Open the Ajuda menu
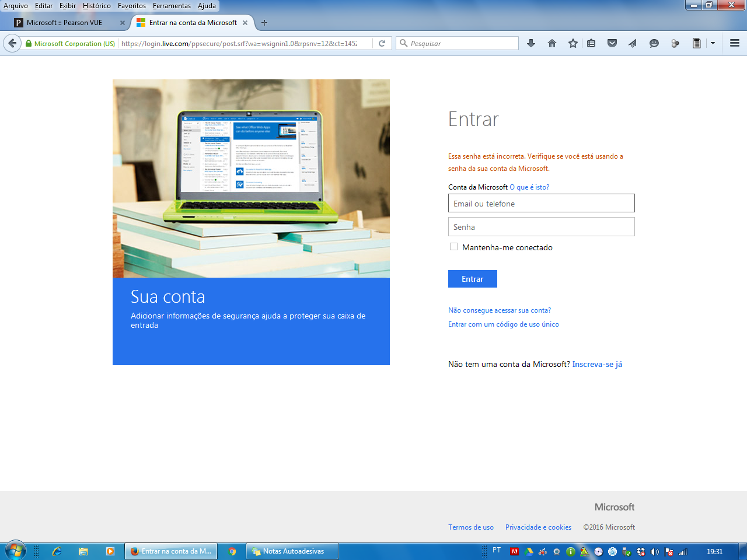The image size is (747, 560). [x=207, y=6]
